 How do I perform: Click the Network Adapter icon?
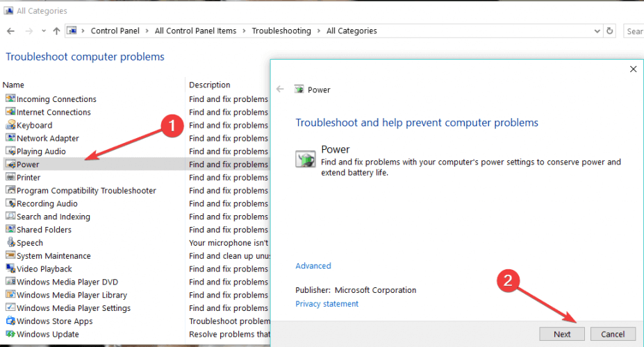(x=10, y=138)
